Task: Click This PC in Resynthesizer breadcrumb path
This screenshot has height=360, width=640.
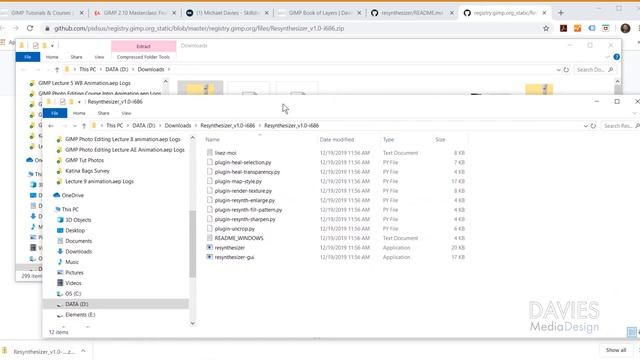Action: [x=114, y=126]
